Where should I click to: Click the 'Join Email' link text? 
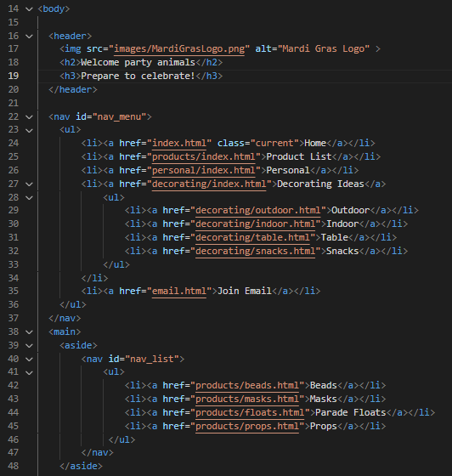(x=245, y=291)
